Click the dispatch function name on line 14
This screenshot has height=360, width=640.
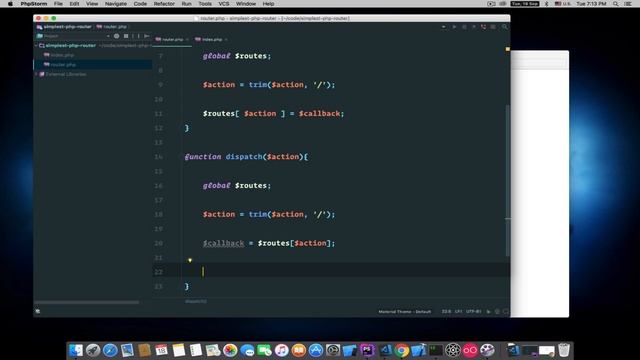[244, 157]
